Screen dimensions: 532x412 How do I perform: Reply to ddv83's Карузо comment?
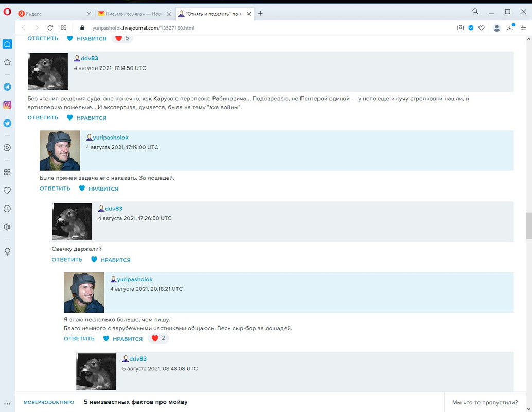pyautogui.click(x=43, y=118)
